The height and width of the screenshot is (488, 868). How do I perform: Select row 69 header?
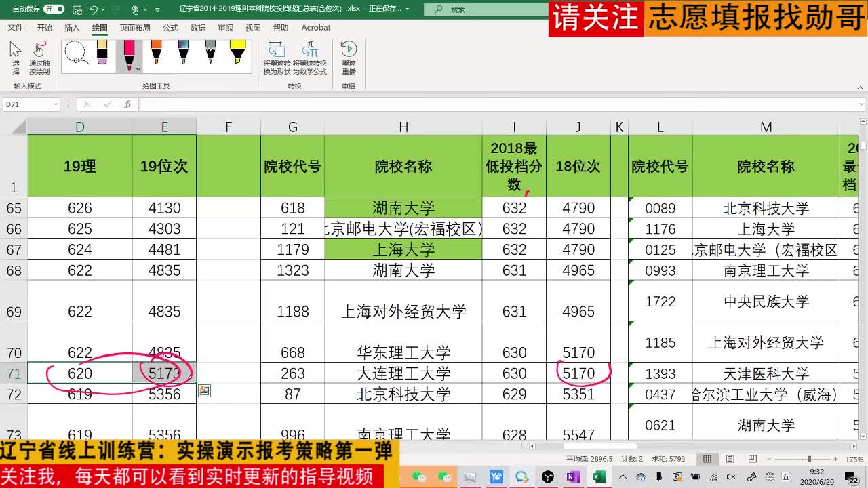click(x=14, y=301)
